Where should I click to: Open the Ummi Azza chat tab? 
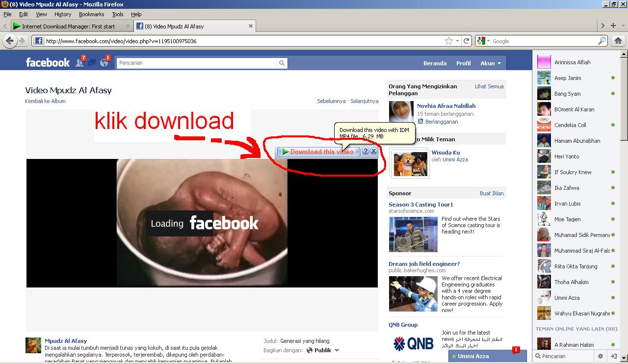(x=487, y=356)
